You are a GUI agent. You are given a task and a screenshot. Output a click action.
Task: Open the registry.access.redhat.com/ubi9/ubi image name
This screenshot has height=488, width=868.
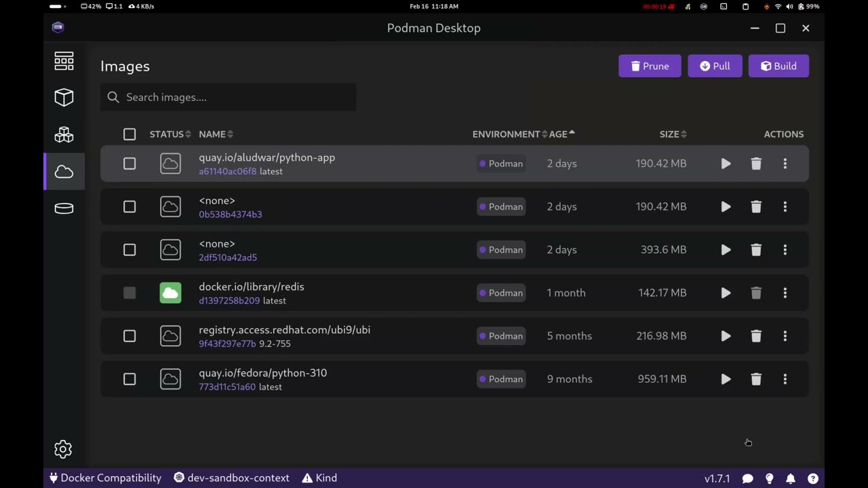284,330
